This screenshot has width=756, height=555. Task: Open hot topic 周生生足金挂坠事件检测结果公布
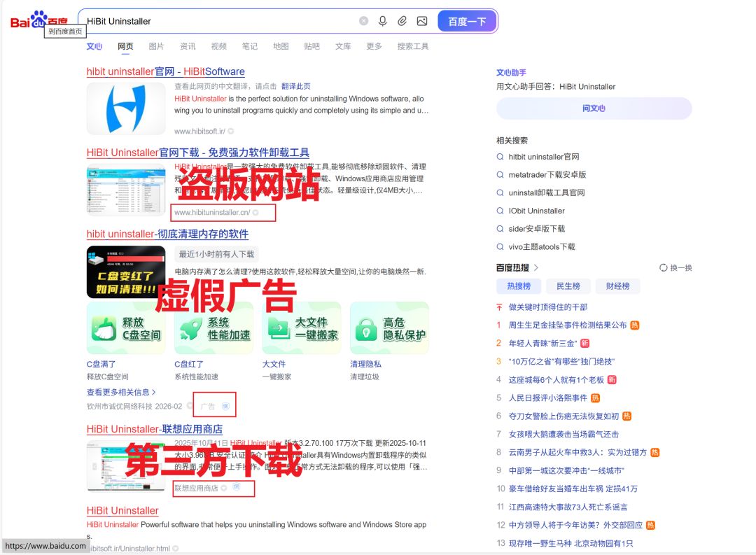pos(568,325)
